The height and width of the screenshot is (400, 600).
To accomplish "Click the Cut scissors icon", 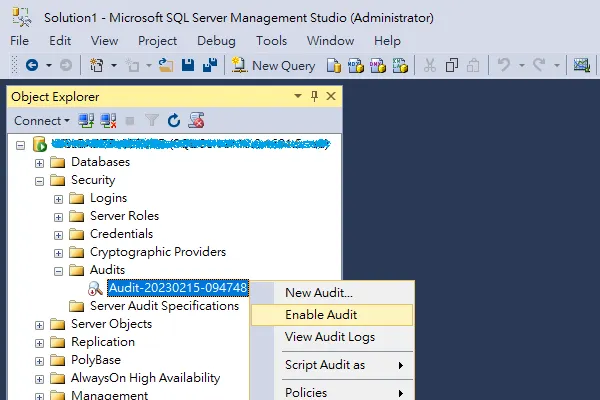I will 430,65.
